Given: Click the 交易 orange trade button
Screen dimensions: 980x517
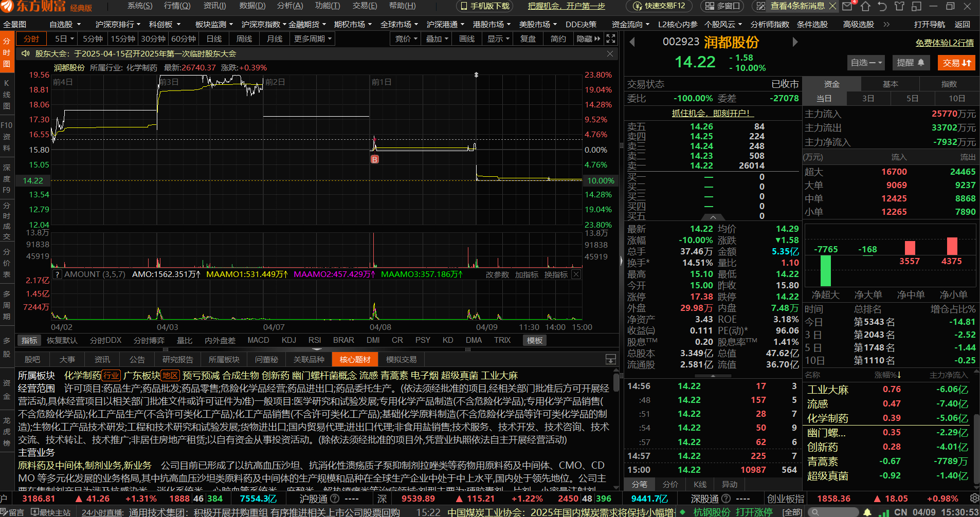Looking at the screenshot, I should 956,63.
